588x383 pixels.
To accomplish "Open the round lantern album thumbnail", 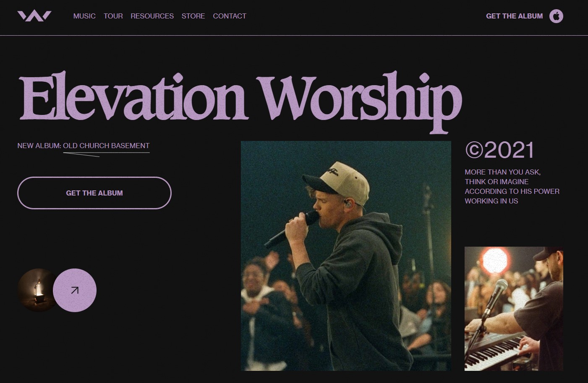I will coord(38,290).
